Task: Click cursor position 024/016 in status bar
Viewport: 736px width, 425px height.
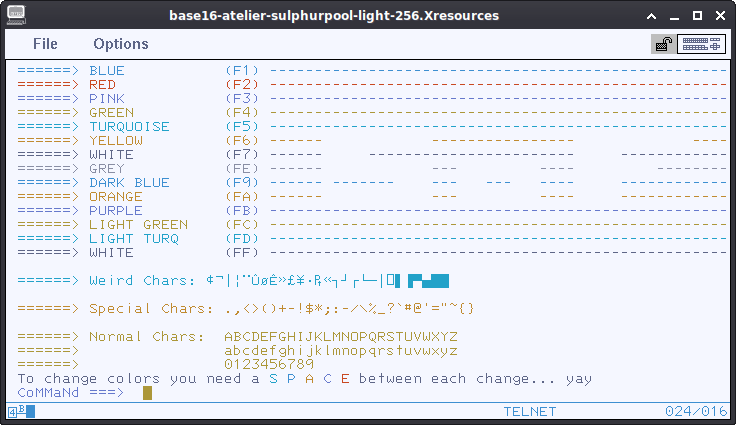Action: click(x=696, y=412)
